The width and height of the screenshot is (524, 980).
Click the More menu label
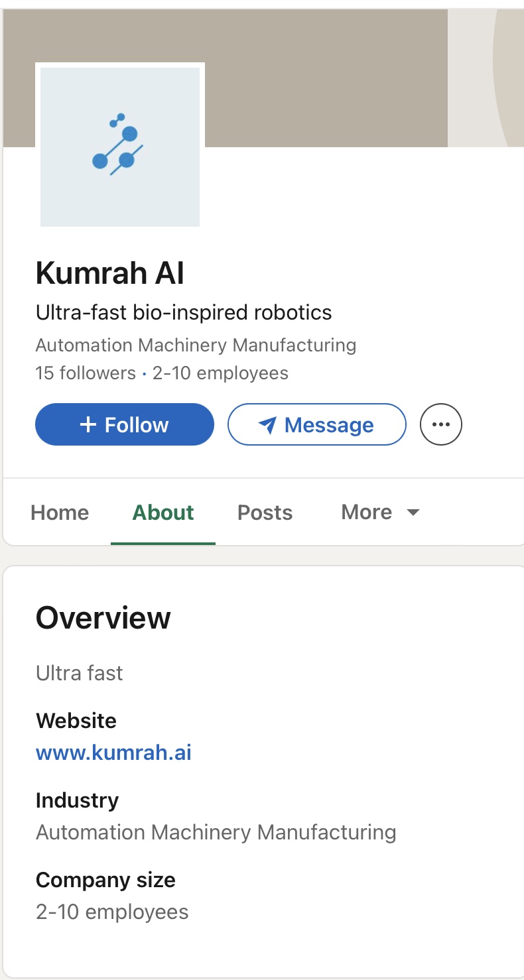[367, 513]
